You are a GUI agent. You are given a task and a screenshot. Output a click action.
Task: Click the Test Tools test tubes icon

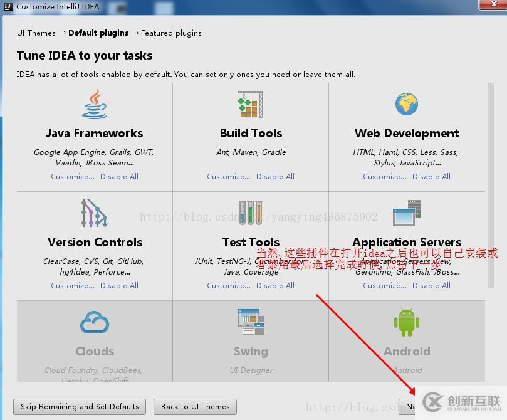(251, 213)
